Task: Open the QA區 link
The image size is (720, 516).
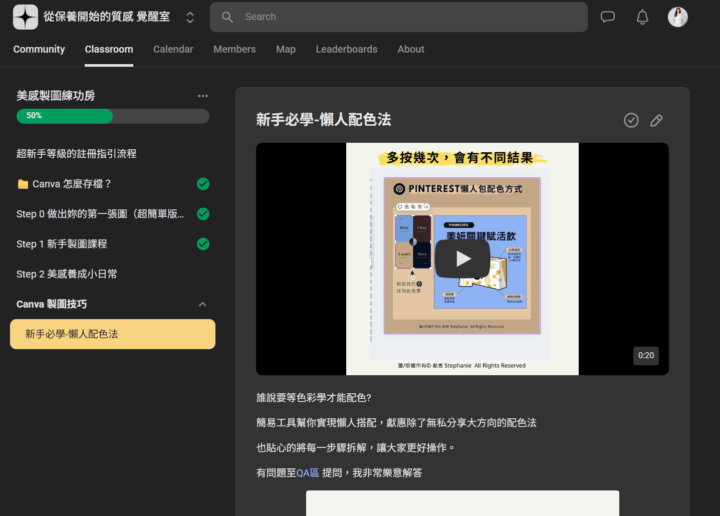Action: (308, 473)
